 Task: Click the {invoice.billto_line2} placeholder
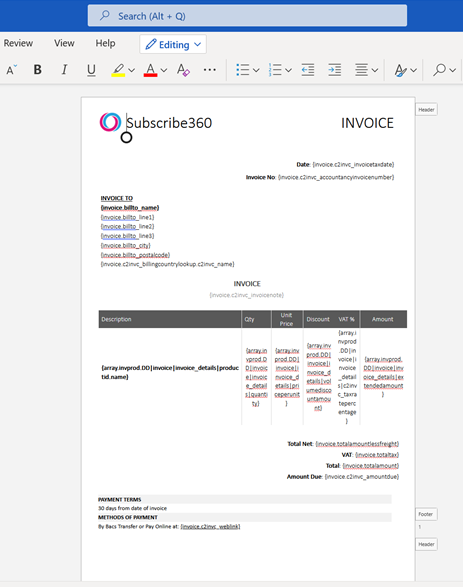click(x=127, y=226)
